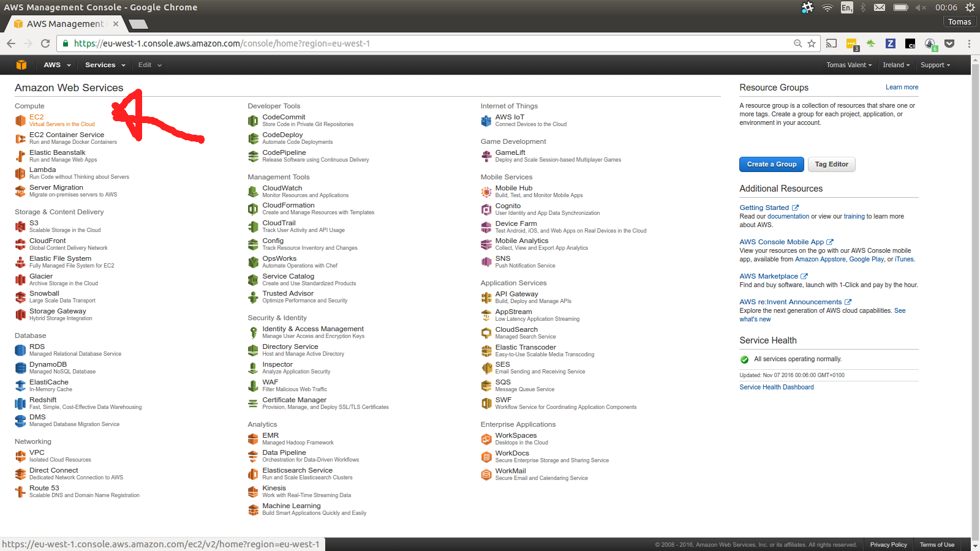Image resolution: width=980 pixels, height=551 pixels.
Task: Open the WorkMail icon
Action: pyautogui.click(x=486, y=474)
